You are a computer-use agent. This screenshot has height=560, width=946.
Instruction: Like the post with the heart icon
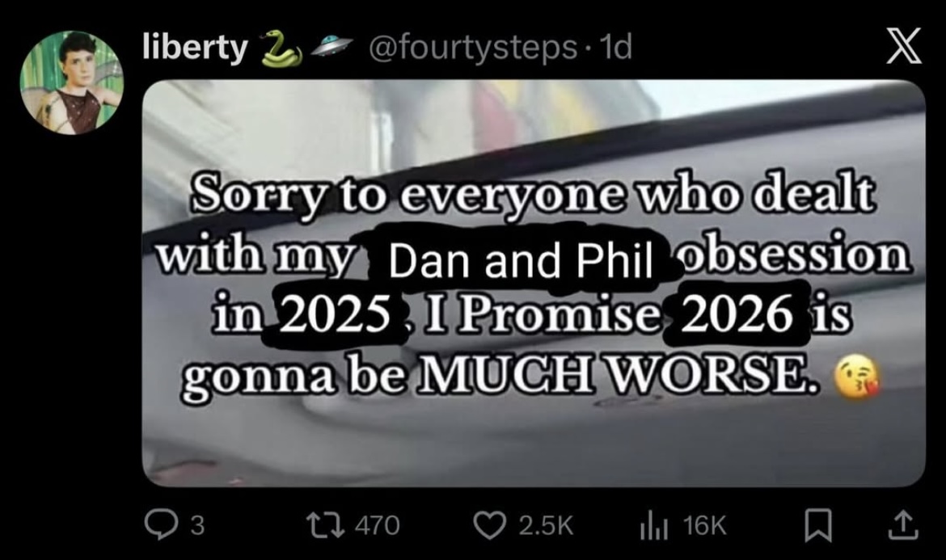pyautogui.click(x=489, y=524)
